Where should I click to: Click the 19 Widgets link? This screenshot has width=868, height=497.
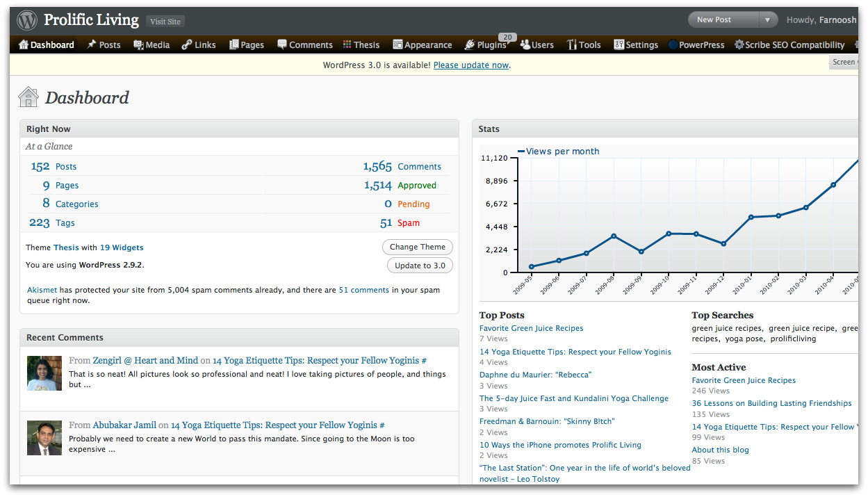[122, 247]
